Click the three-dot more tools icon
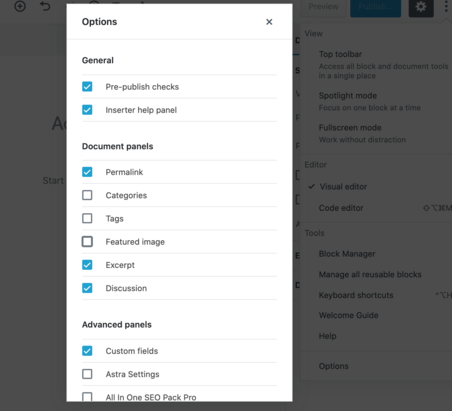452x411 pixels. tap(446, 7)
